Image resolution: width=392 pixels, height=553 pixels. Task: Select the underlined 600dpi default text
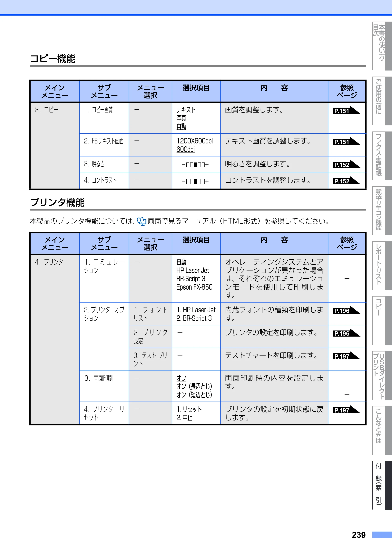pos(185,149)
